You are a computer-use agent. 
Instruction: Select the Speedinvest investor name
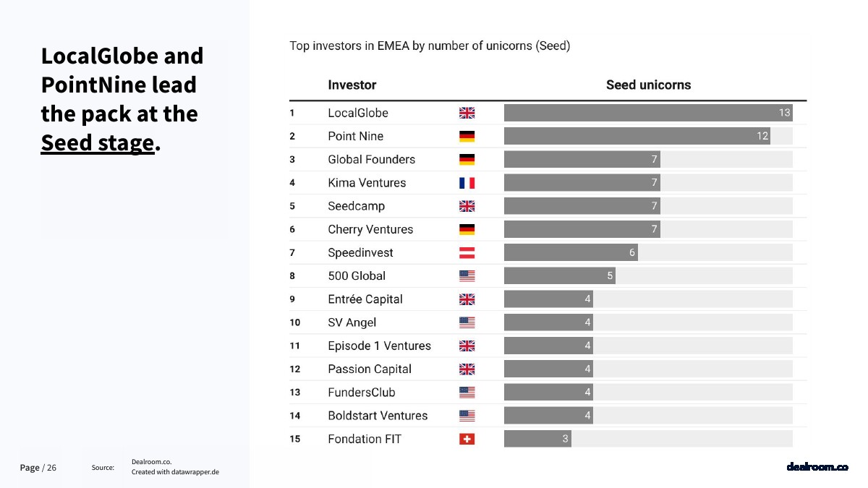362,252
